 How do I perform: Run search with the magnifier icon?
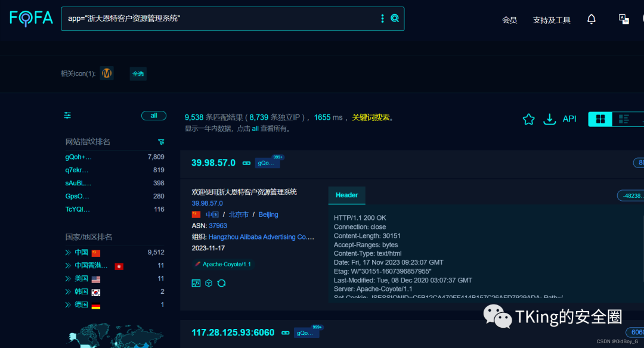tap(395, 18)
